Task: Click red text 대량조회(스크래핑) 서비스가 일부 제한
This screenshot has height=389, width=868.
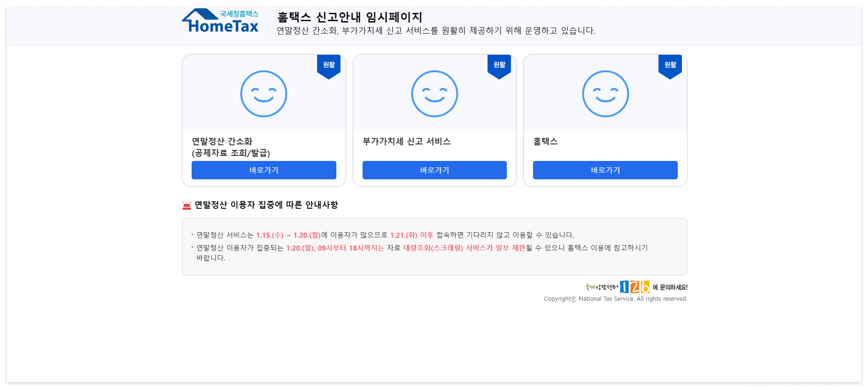Action: tap(464, 248)
